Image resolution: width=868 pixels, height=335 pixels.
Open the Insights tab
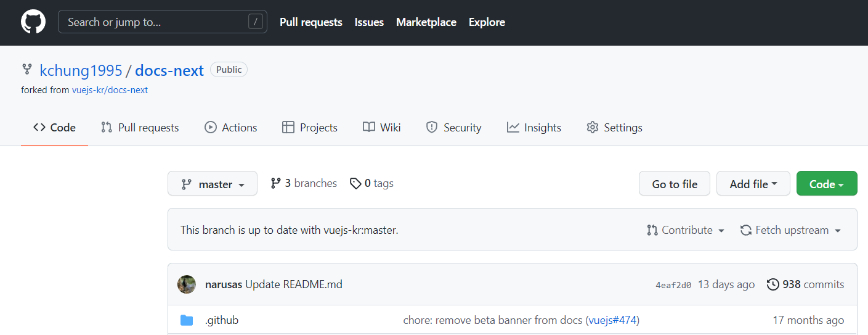[x=534, y=128]
